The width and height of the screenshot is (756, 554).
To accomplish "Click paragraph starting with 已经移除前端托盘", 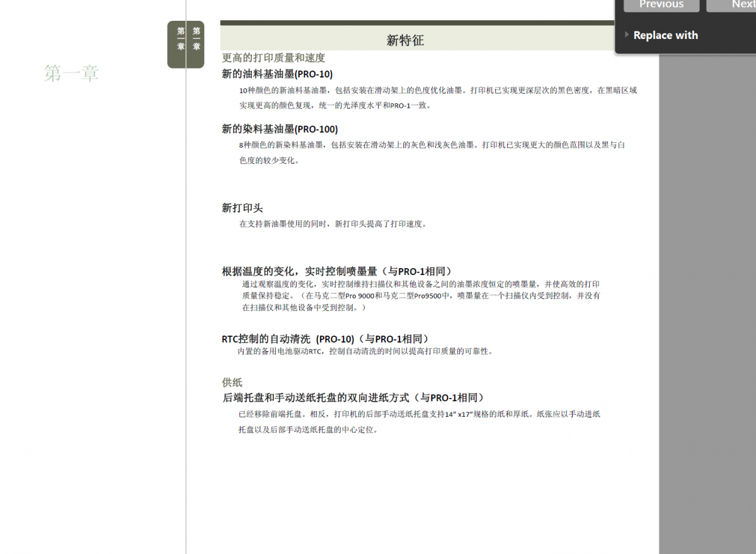I will pyautogui.click(x=419, y=422).
